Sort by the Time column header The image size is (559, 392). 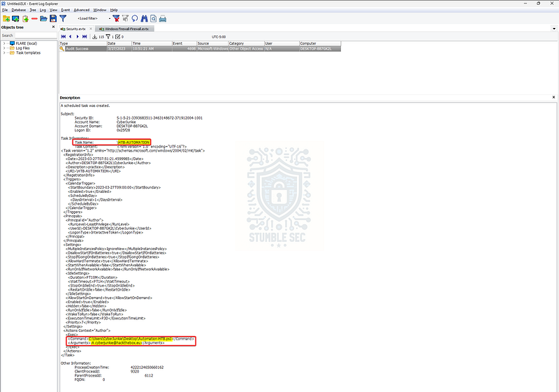tap(152, 43)
